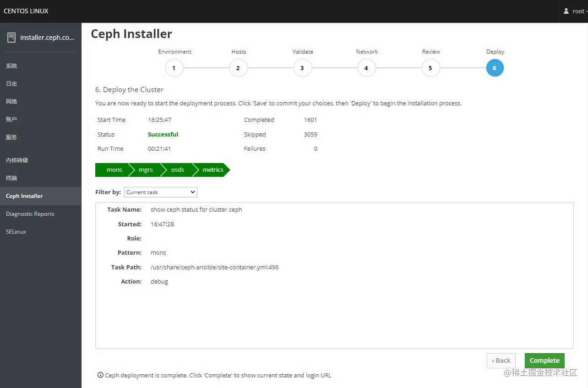The height and width of the screenshot is (388, 588).
Task: Select Ceph Installer in the sidebar
Action: pyautogui.click(x=41, y=196)
